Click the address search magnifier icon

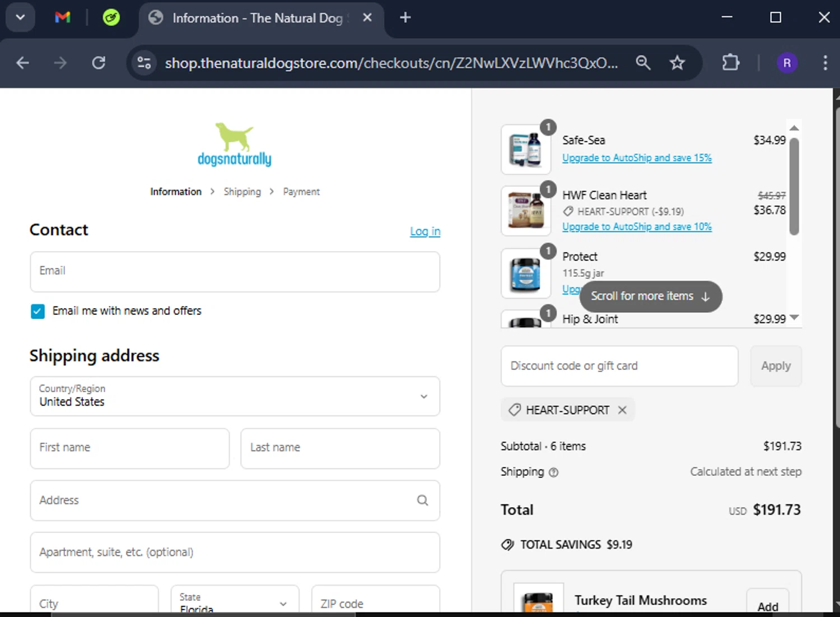point(423,500)
